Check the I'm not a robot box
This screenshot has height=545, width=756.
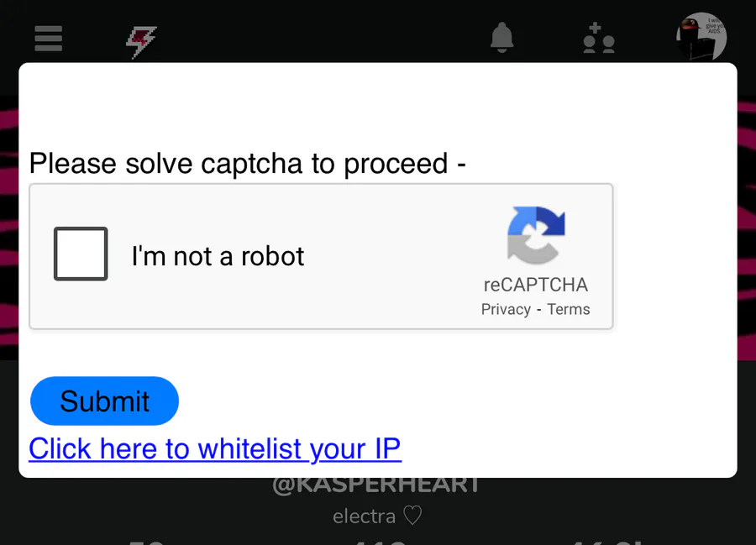pyautogui.click(x=81, y=254)
